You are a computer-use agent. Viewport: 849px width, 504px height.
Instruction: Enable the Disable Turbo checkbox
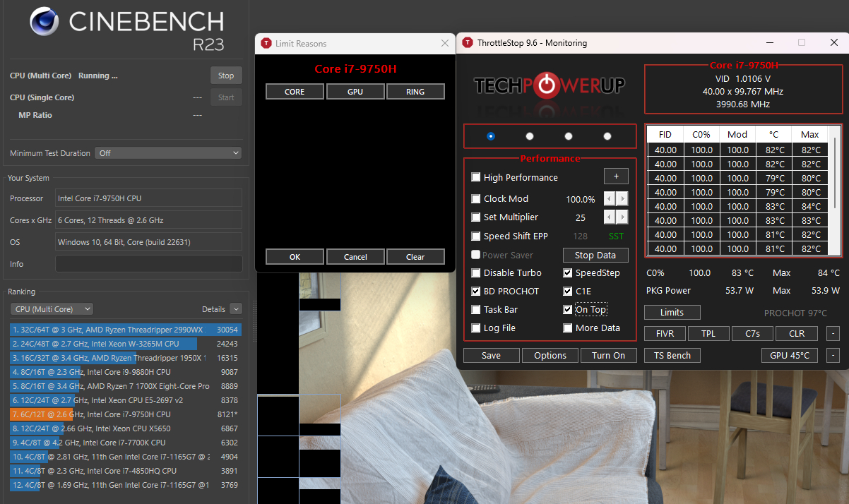(476, 273)
